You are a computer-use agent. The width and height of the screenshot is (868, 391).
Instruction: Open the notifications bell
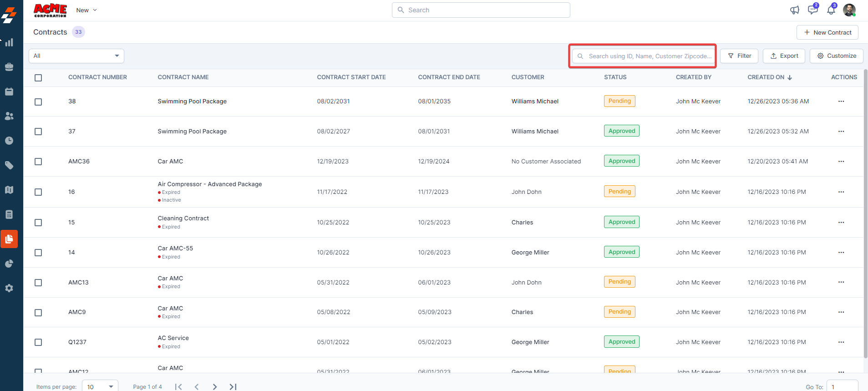tap(831, 10)
